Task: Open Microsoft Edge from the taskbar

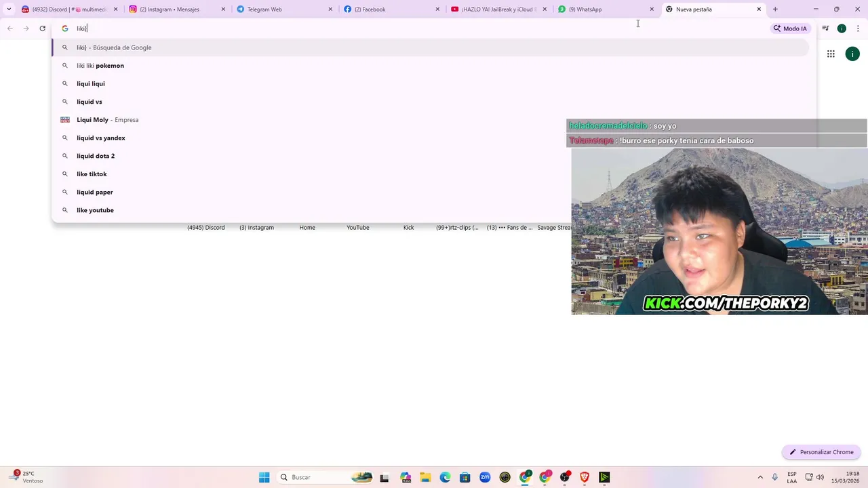Action: (x=445, y=477)
